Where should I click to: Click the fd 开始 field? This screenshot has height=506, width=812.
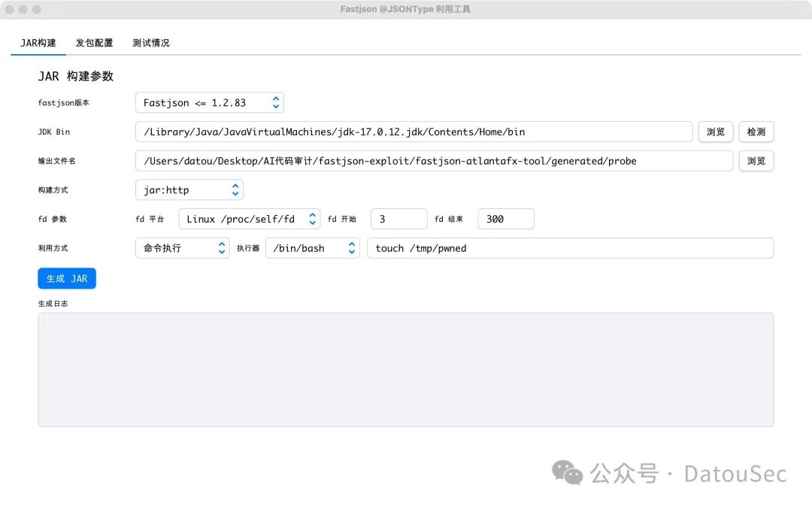tap(398, 219)
